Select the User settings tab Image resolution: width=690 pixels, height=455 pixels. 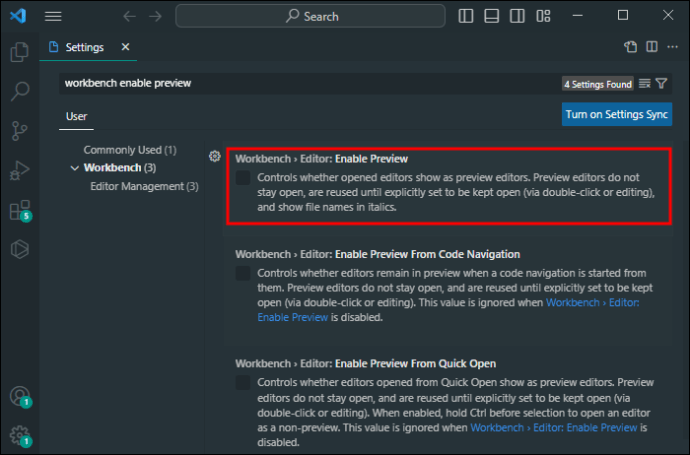pyautogui.click(x=77, y=116)
